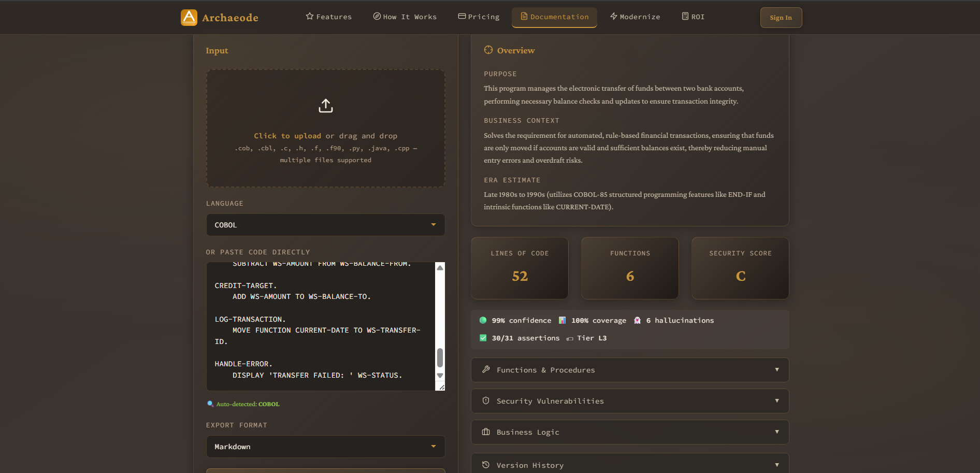
Task: Click the 'BUSINESS CONTEXT' heading
Action: point(522,121)
